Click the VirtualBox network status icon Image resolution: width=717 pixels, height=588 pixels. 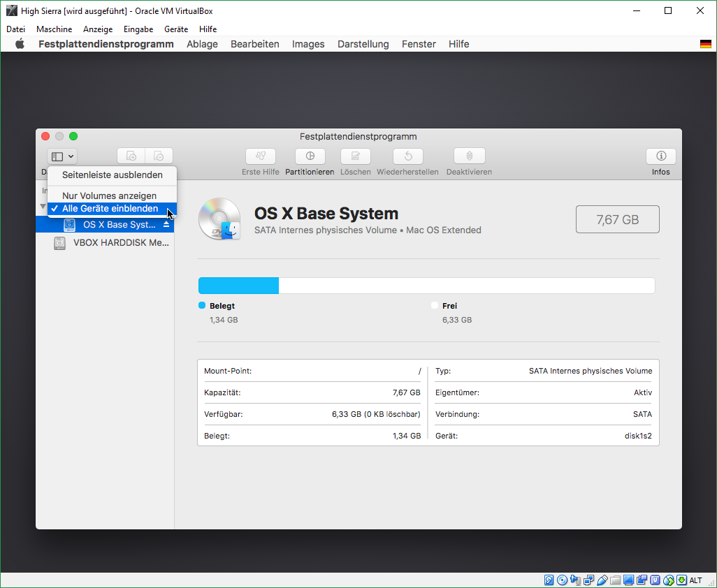pos(589,580)
